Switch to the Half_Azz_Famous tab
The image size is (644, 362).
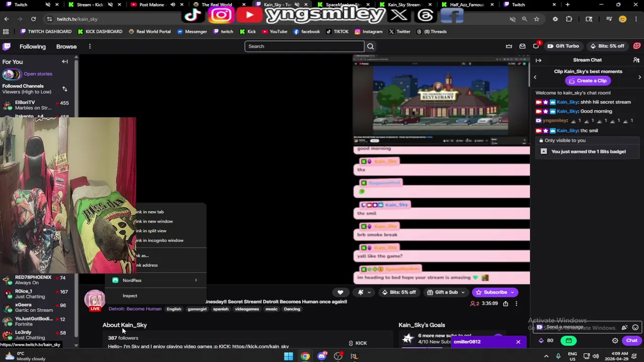(x=466, y=5)
